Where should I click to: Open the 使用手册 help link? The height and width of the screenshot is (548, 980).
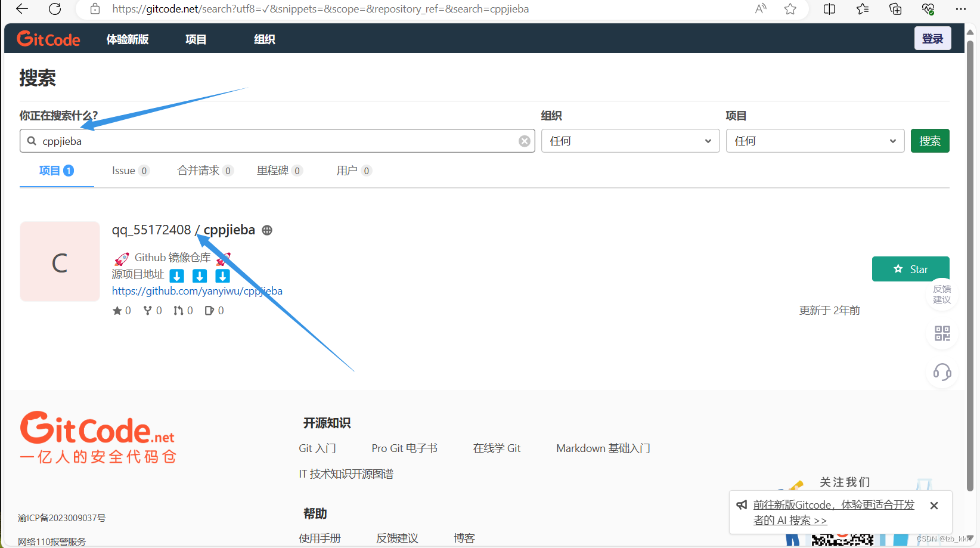click(x=320, y=538)
